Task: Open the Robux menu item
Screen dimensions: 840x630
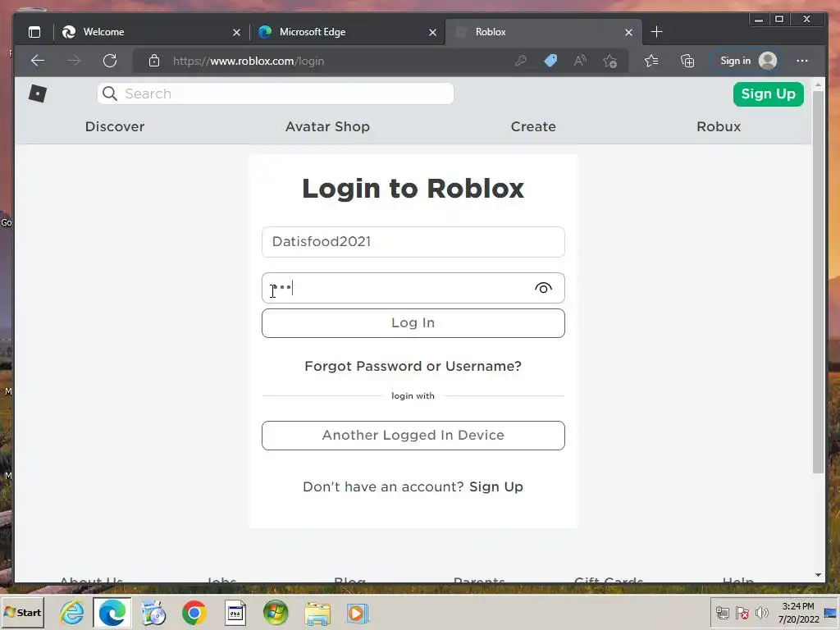Action: [x=719, y=127]
